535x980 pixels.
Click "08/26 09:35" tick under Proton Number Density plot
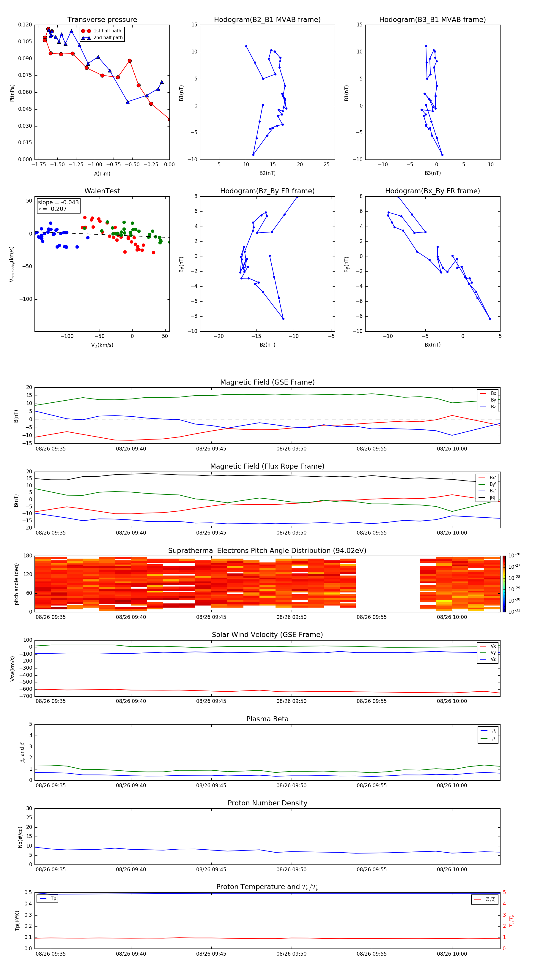51,870
